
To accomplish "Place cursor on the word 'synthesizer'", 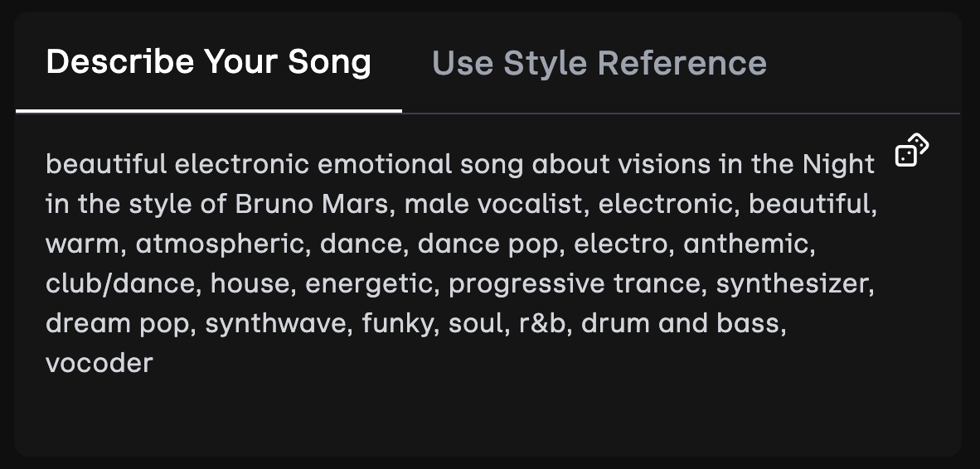I will coord(793,283).
